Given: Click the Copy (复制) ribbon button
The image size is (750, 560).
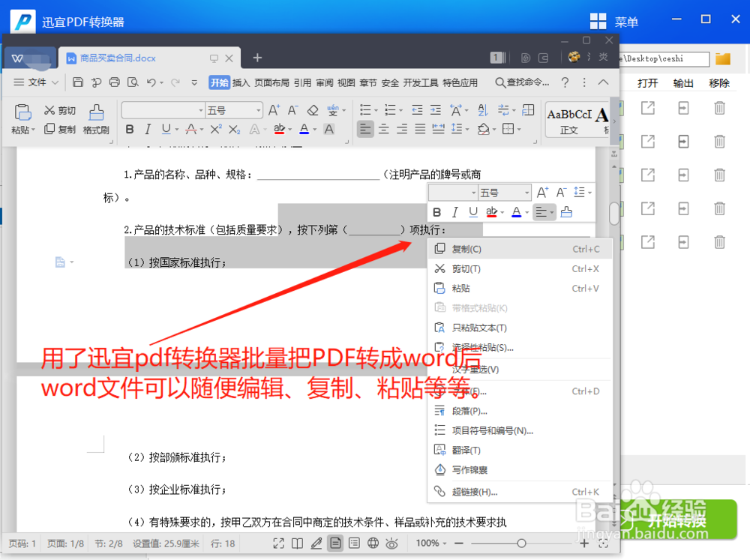Looking at the screenshot, I should click(x=60, y=129).
